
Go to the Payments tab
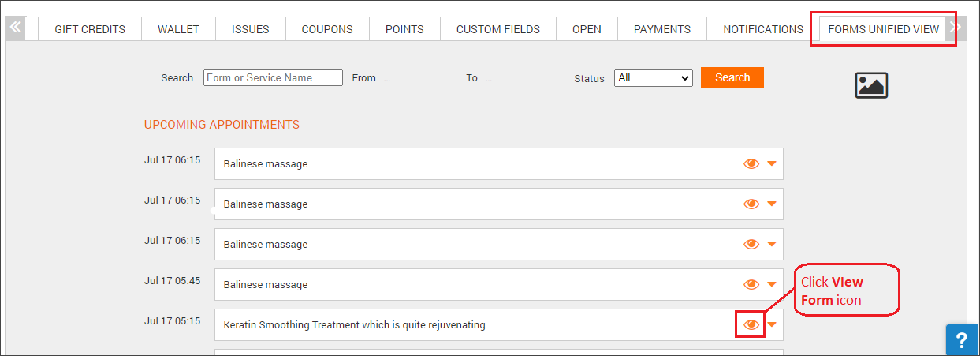pyautogui.click(x=662, y=29)
